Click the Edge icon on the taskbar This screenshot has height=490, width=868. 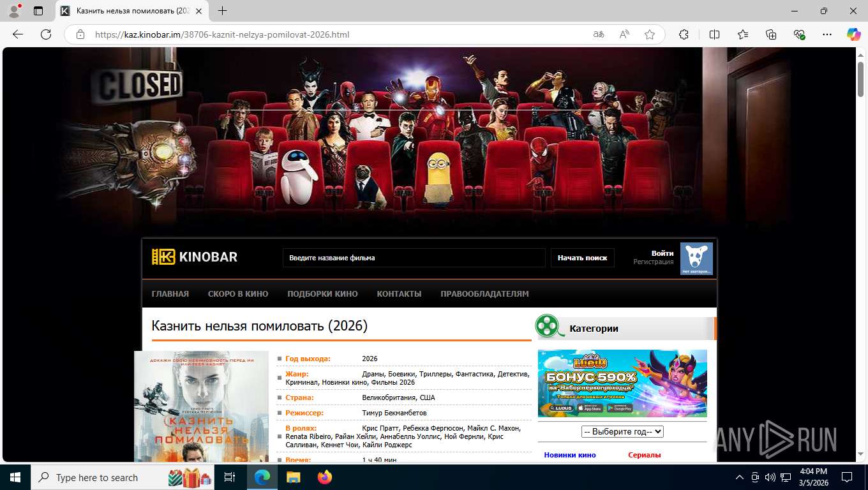pyautogui.click(x=262, y=477)
